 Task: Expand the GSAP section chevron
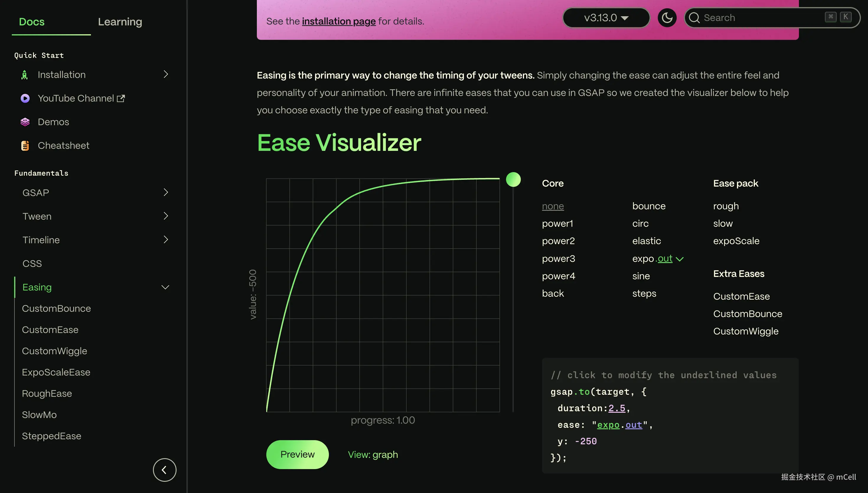coord(166,192)
